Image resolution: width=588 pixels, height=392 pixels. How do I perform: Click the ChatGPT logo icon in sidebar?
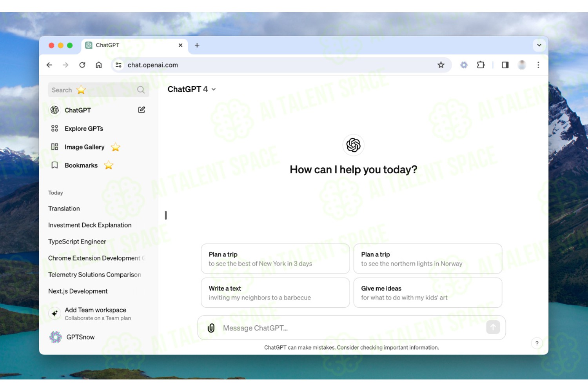click(54, 110)
